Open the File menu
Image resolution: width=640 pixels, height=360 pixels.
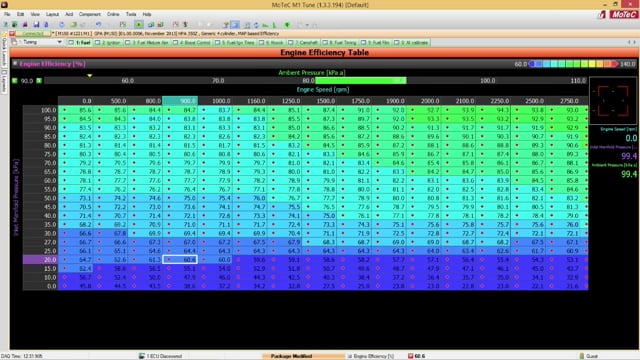tap(7, 14)
